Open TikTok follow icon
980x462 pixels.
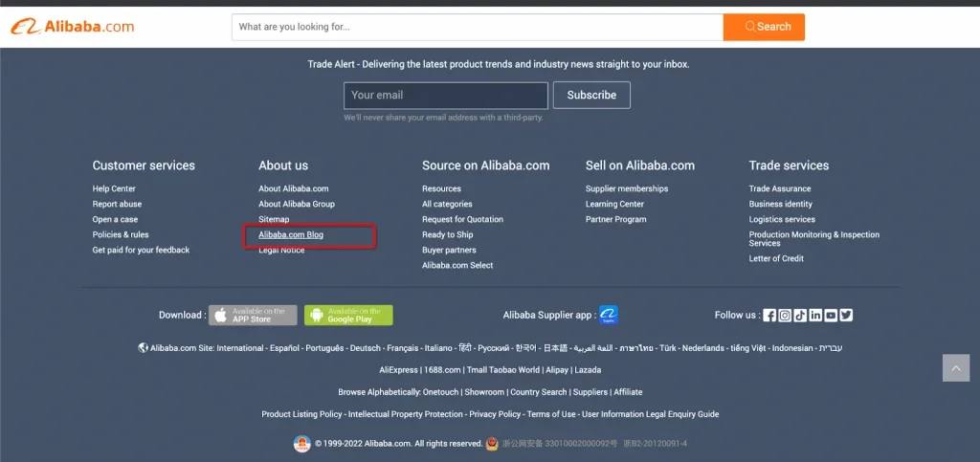[800, 316]
